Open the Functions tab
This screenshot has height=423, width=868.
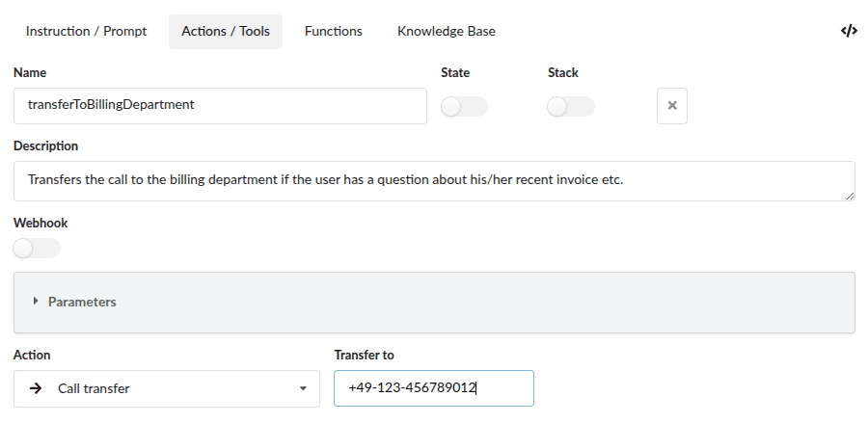(333, 31)
